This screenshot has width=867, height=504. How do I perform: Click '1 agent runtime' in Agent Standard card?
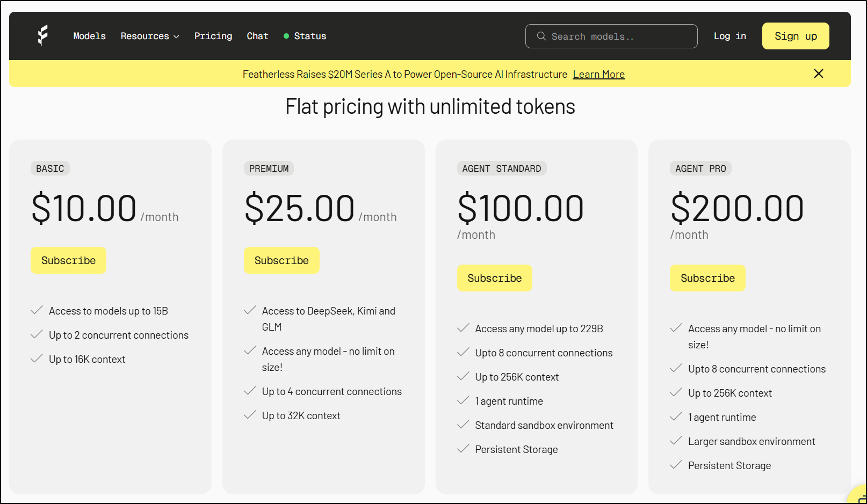(509, 401)
